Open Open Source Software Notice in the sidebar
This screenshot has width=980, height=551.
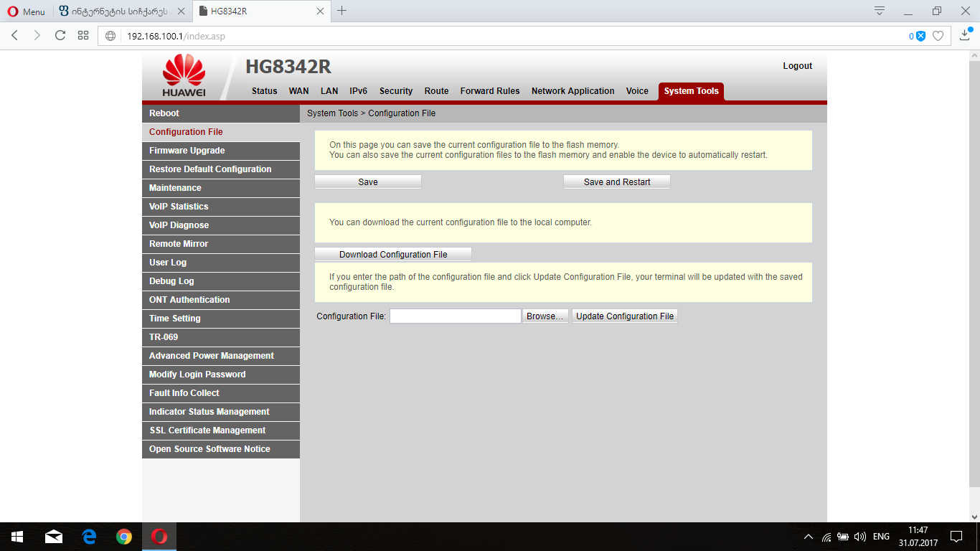[x=221, y=449]
